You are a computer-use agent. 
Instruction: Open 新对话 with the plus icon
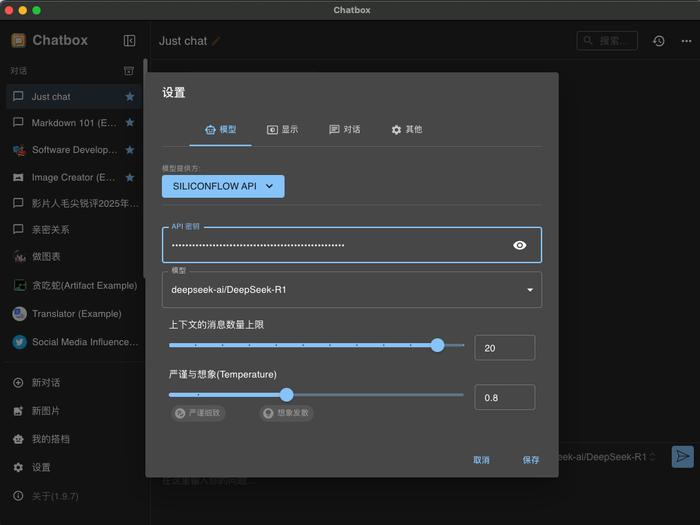[37, 383]
